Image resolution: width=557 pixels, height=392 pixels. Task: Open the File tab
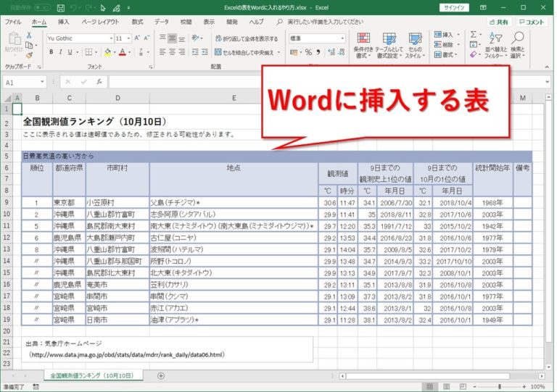click(x=13, y=22)
